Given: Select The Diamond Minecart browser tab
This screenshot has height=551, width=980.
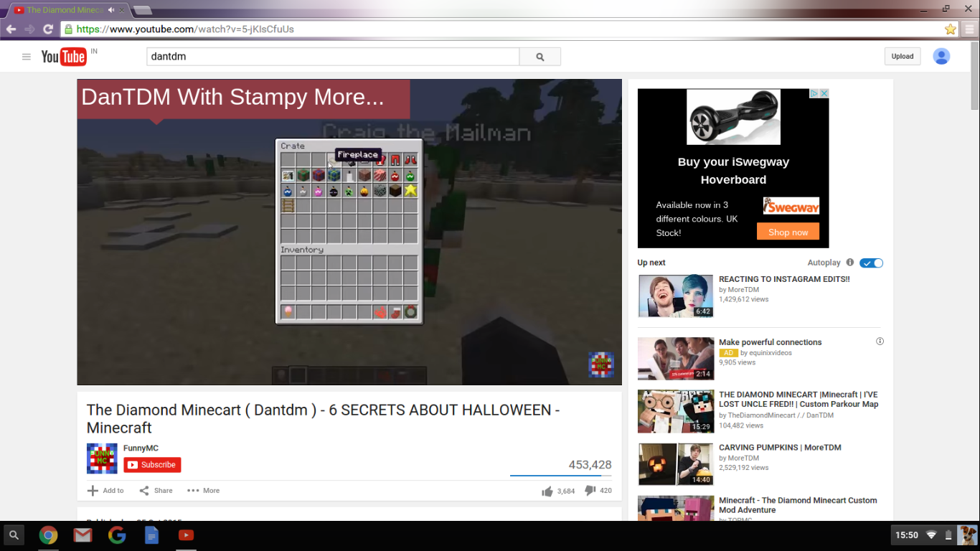Looking at the screenshot, I should (67, 10).
